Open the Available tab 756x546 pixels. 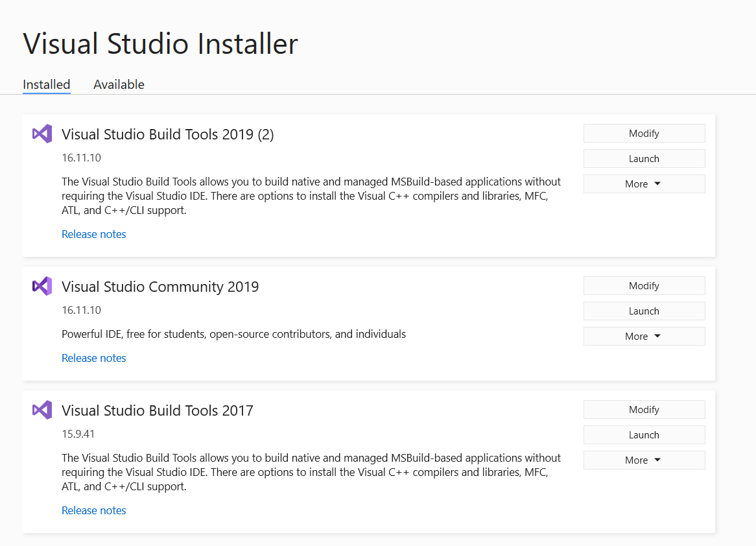click(119, 84)
